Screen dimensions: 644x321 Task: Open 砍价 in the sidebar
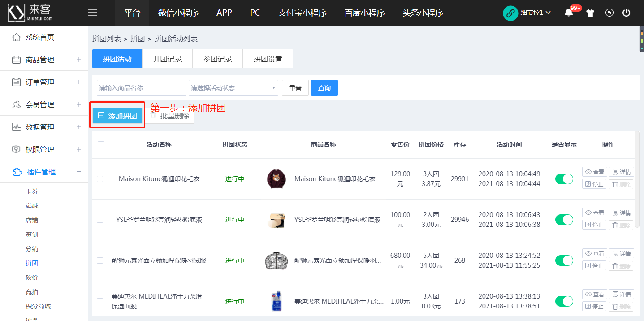(32, 278)
